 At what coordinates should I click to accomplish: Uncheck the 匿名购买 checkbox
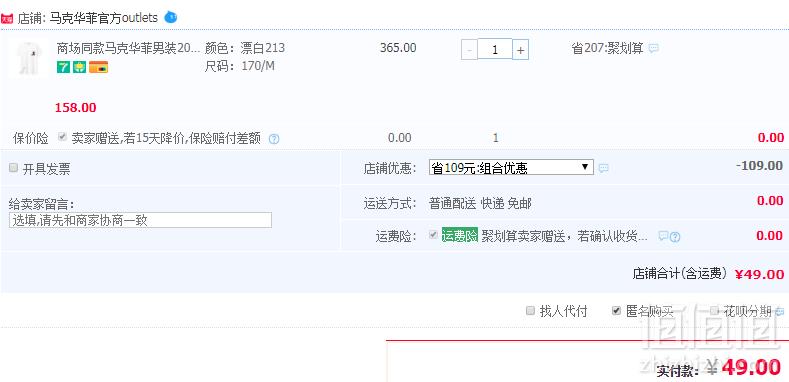pos(616,311)
